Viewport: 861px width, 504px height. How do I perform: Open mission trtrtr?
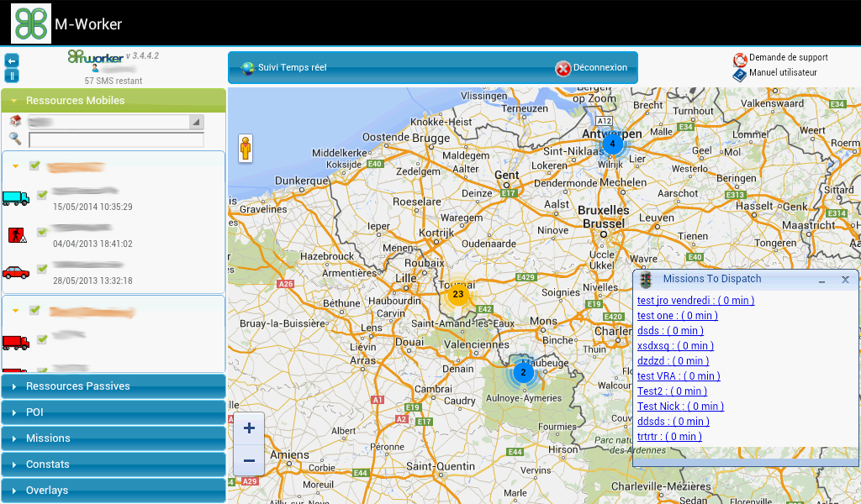click(669, 437)
